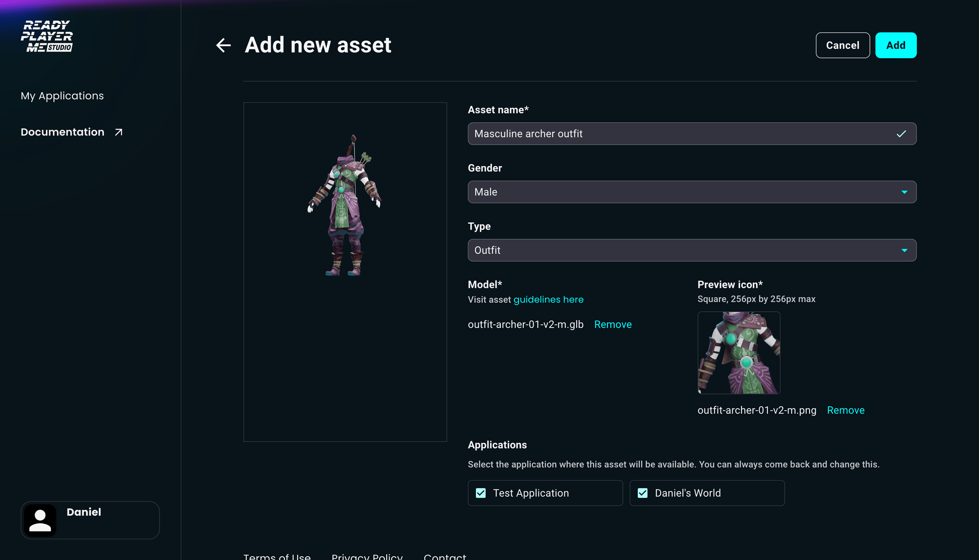Remove the outfit-archer-01-v2-m.glb model
The height and width of the screenshot is (560, 979).
point(613,324)
